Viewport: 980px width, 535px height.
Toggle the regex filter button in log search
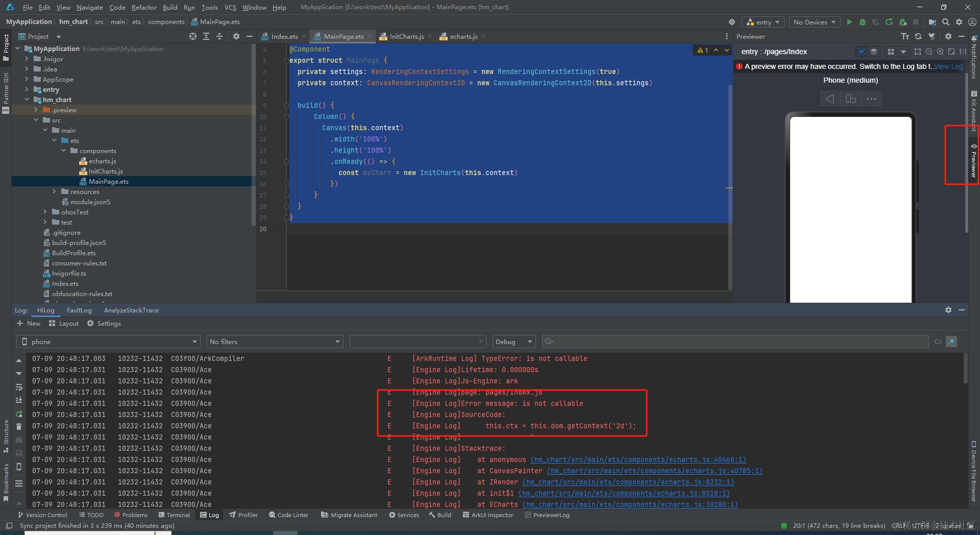pos(951,342)
